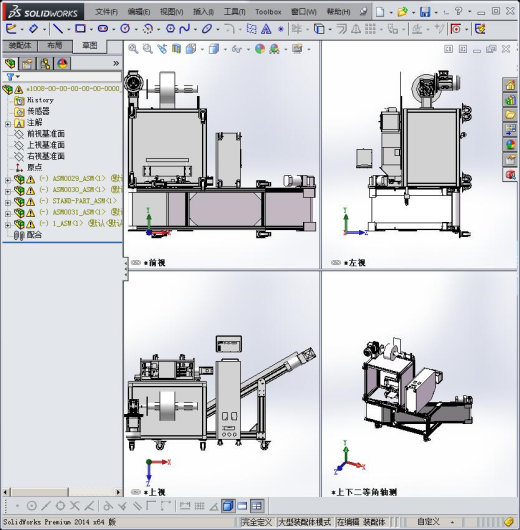Expand the STAND-PART_ASM<1> component node
This screenshot has width=520, height=530.
pos(8,203)
